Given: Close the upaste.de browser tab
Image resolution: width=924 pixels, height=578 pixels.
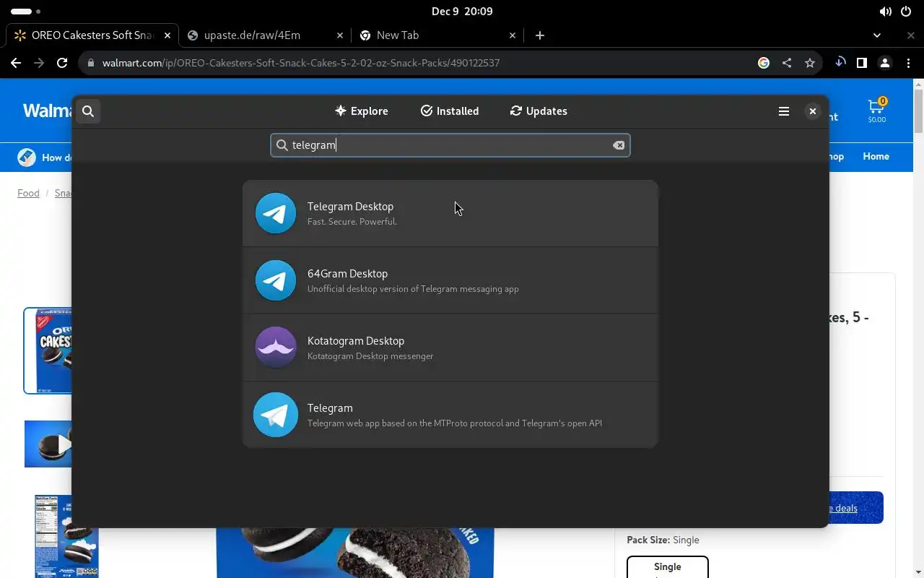Looking at the screenshot, I should tap(341, 35).
